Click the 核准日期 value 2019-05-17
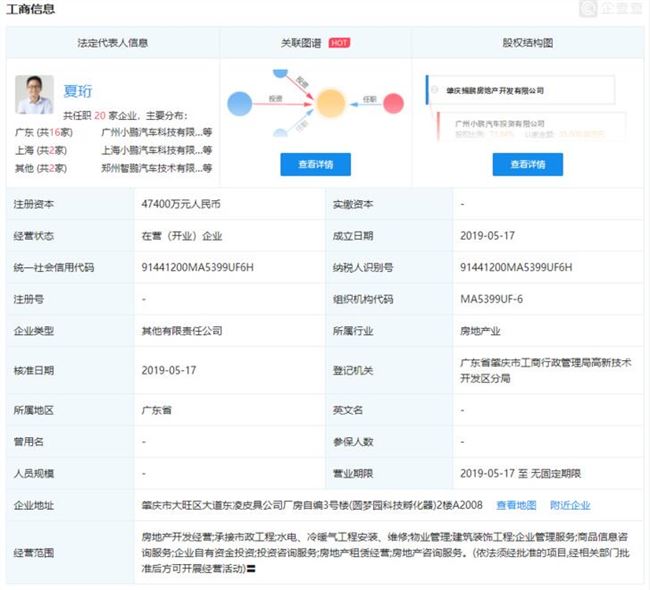Screen dimensions: 650x590 click(169, 370)
